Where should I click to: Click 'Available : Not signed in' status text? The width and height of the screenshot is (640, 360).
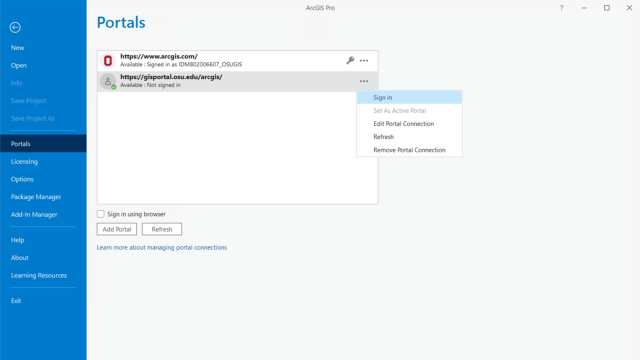150,85
